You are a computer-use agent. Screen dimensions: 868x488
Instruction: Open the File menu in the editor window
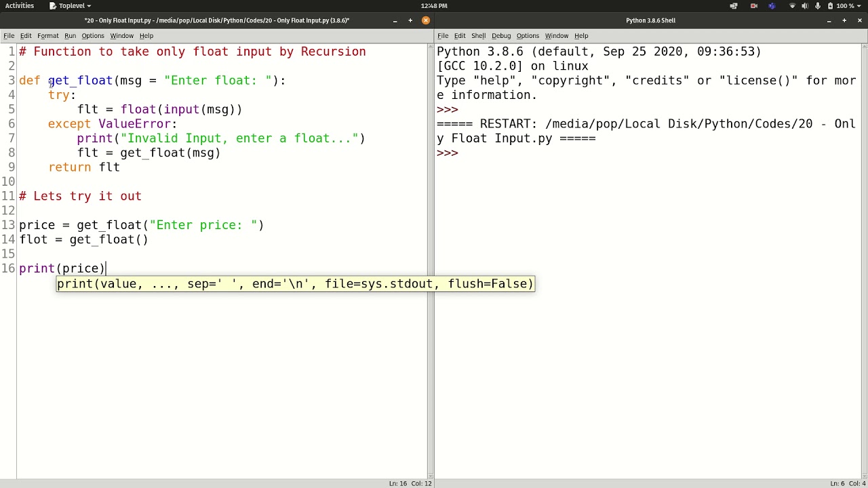pyautogui.click(x=9, y=35)
